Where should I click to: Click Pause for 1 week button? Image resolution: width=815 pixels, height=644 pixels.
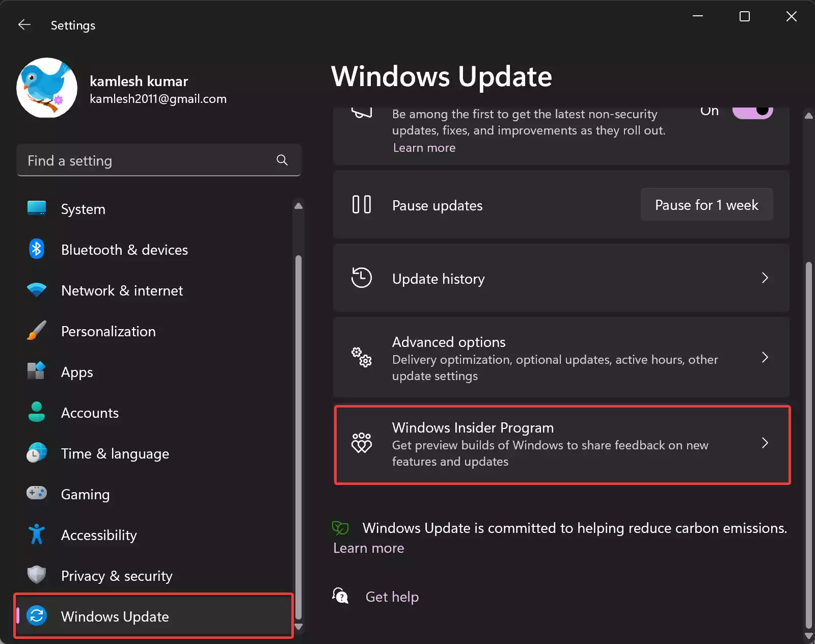(707, 205)
